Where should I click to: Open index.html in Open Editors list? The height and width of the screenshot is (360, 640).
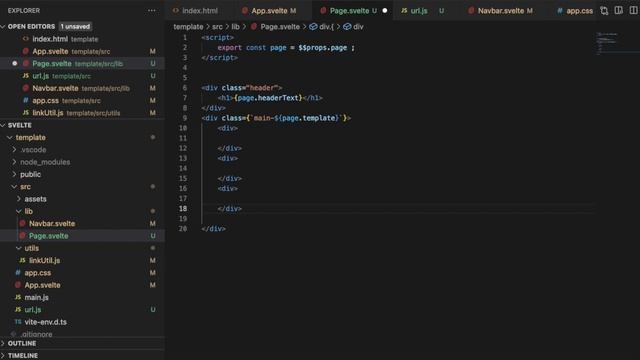point(82,39)
